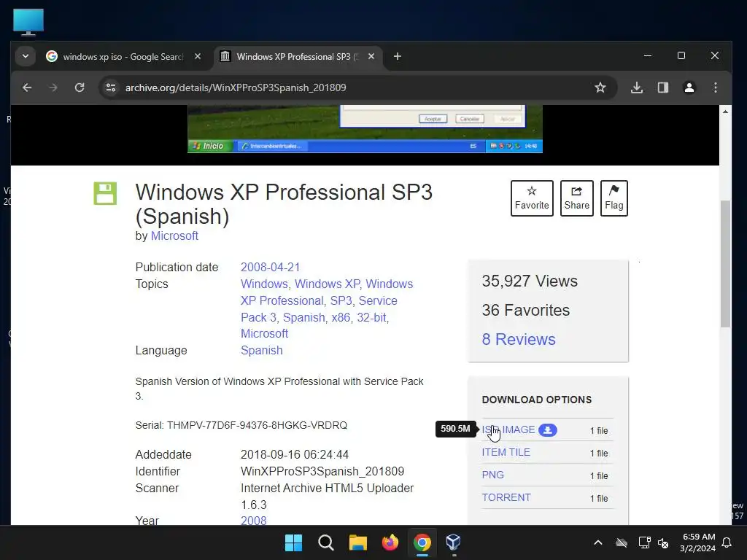Flag this archive item
This screenshot has height=560, width=747.
(614, 198)
